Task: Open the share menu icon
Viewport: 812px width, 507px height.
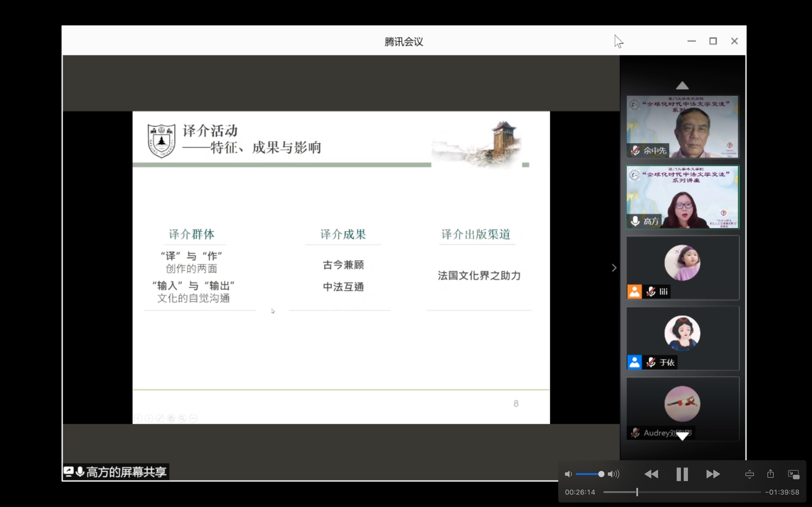Action: point(770,473)
